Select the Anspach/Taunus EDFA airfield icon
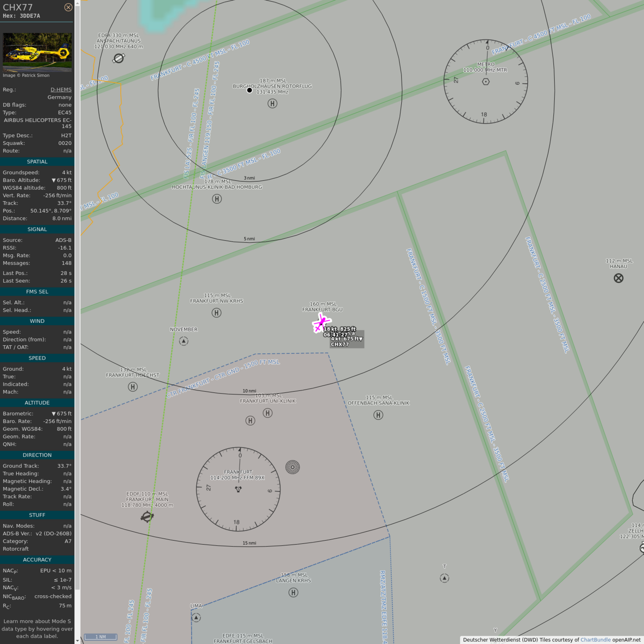The height and width of the screenshot is (644, 644). 119,58
